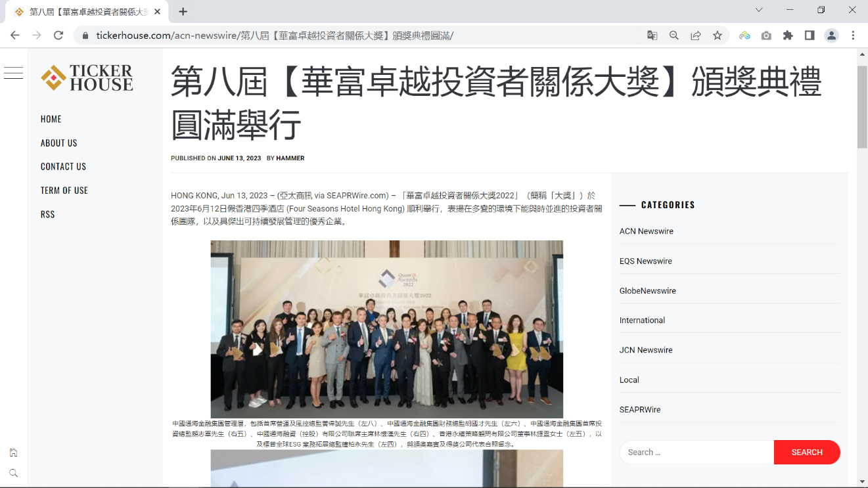Open a new browser tab

click(x=183, y=11)
